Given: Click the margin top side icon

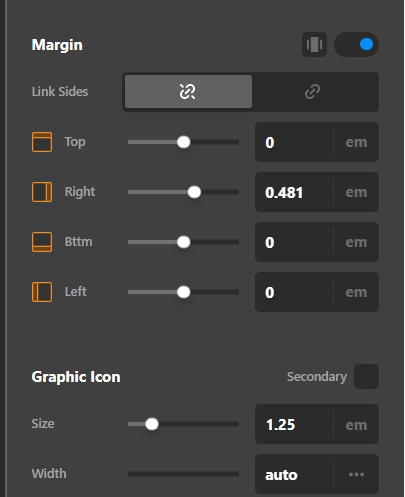Looking at the screenshot, I should [42, 142].
